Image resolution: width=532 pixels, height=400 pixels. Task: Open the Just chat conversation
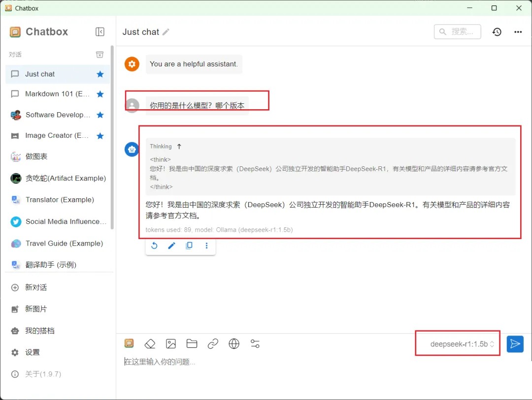click(58, 74)
